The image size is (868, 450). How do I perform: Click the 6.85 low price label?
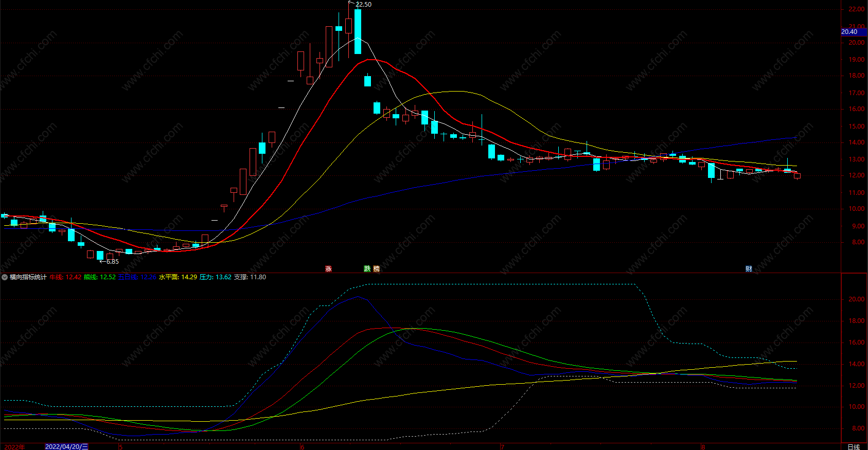coord(113,262)
